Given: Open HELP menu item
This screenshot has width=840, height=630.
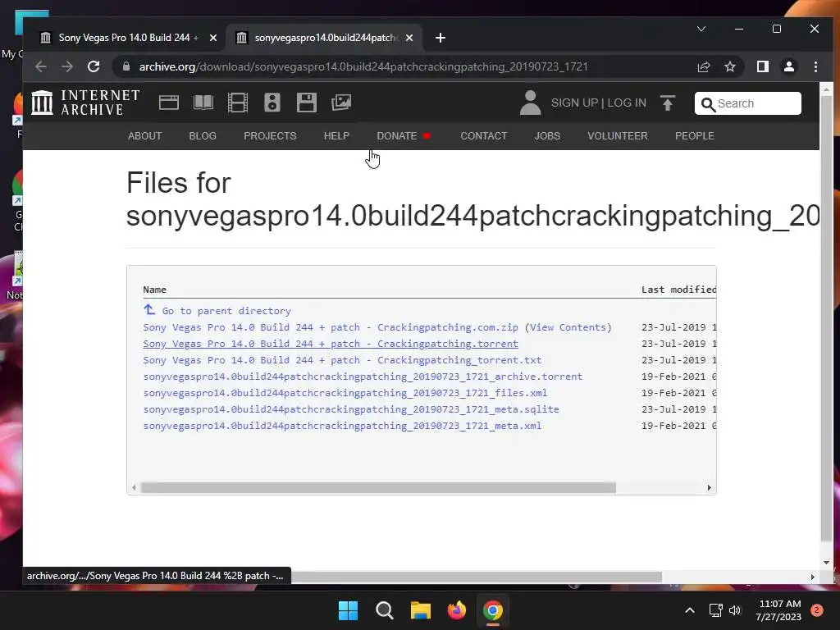Looking at the screenshot, I should click(336, 136).
